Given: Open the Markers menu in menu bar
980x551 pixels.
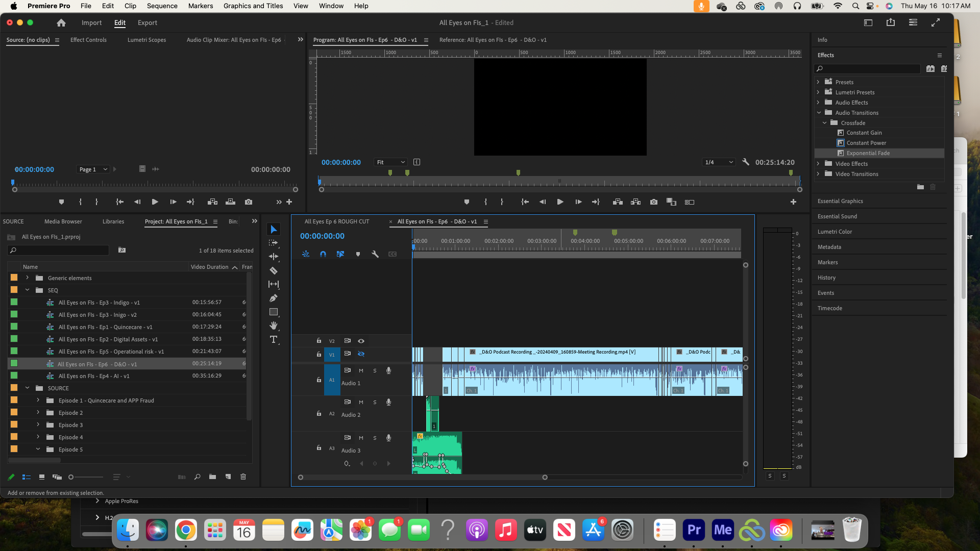Looking at the screenshot, I should [200, 6].
